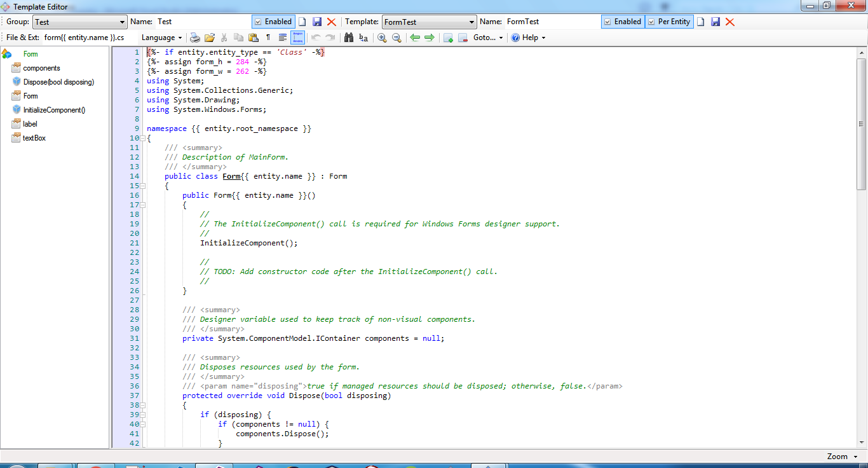
Task: Open a file with folder icon
Action: [210, 38]
